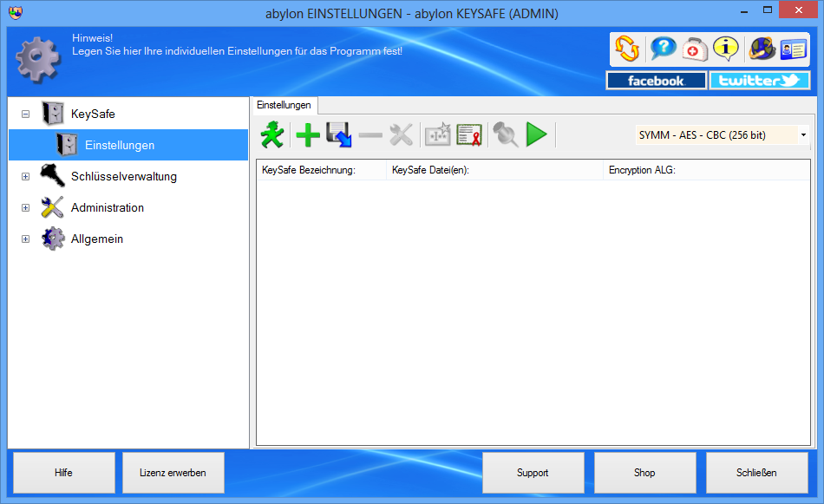Open the blue question mark help bubble
The image size is (824, 504).
point(664,49)
